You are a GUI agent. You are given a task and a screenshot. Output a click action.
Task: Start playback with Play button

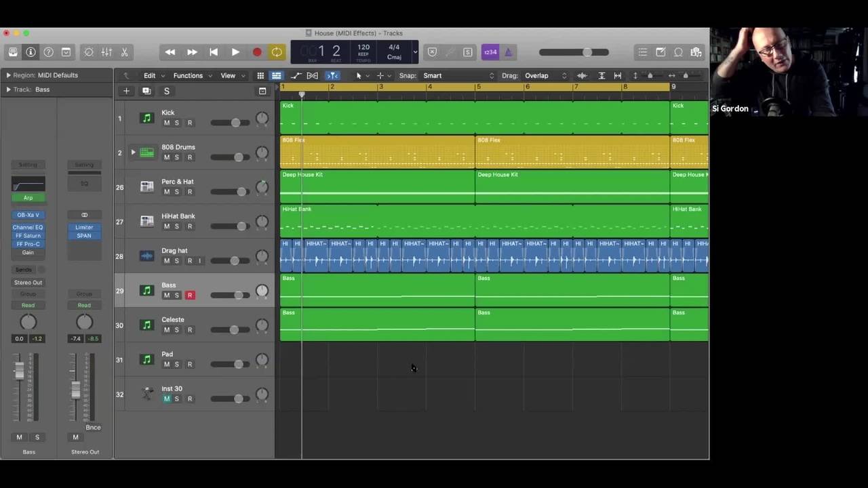235,52
